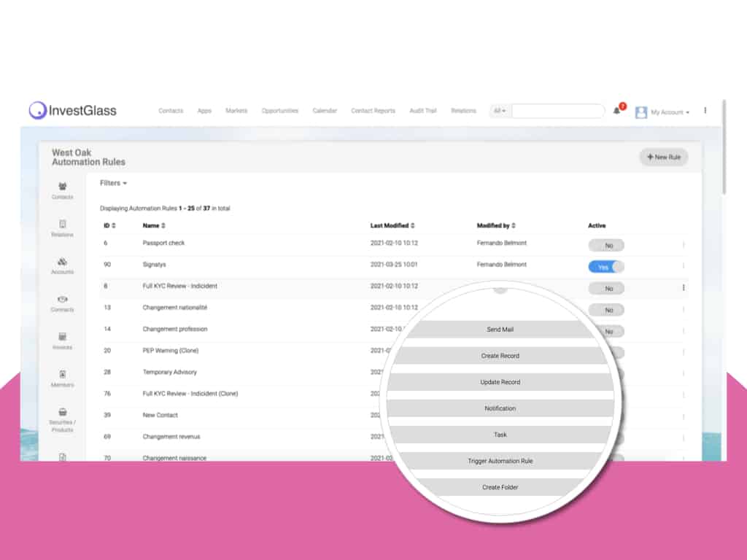The image size is (747, 560).
Task: Click the InvestGlass logo
Action: 73,111
